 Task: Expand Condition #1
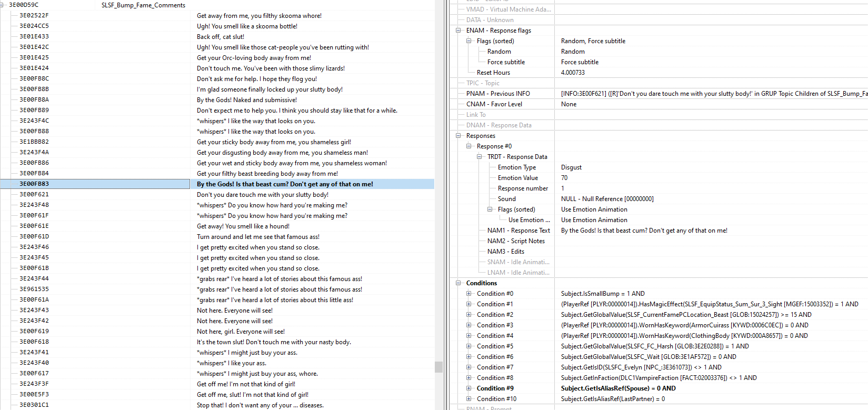469,304
